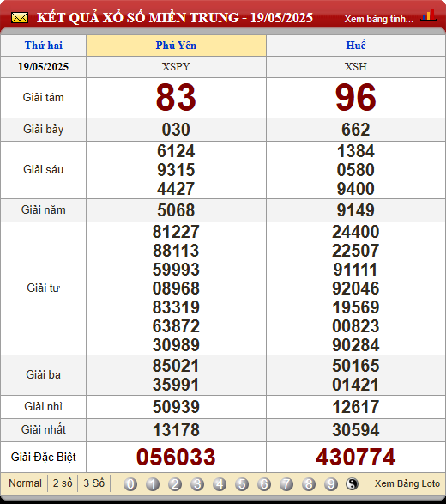
Task: Click Giải tư number 59993
Action: 176,270
